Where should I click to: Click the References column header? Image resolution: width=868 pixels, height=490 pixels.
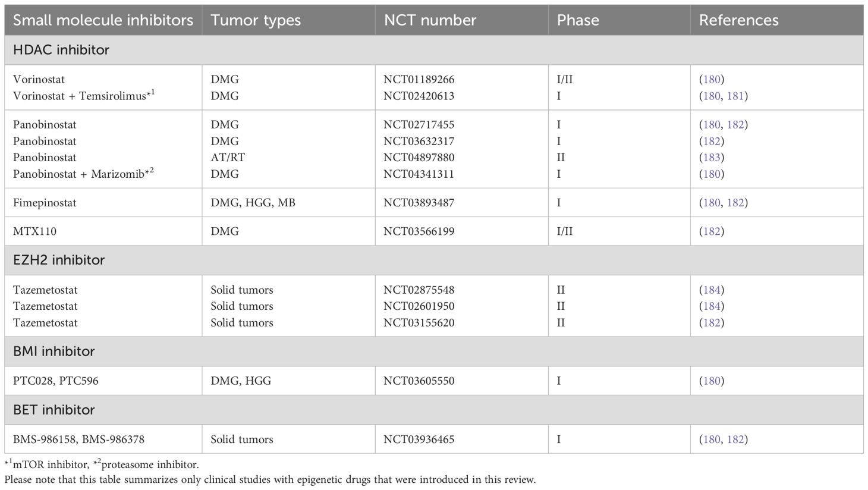pyautogui.click(x=738, y=20)
